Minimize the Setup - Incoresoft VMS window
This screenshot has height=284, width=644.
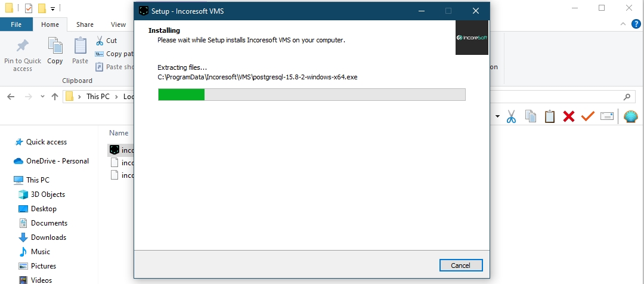[422, 11]
